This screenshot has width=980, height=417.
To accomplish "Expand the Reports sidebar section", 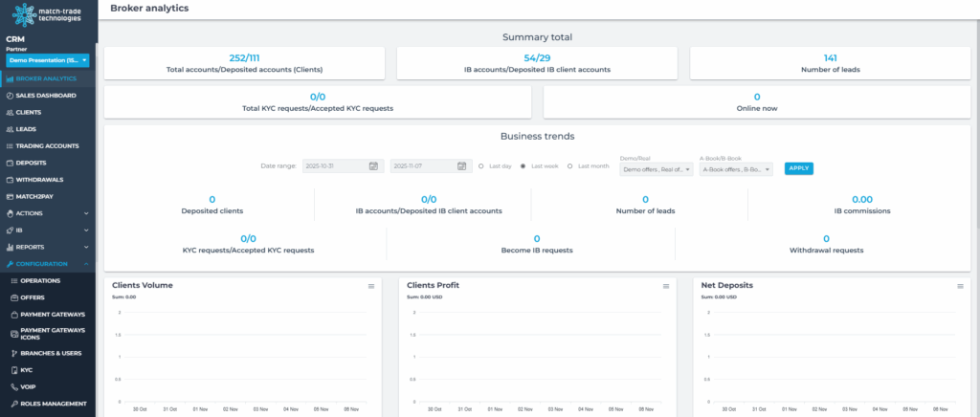I will (x=48, y=247).
